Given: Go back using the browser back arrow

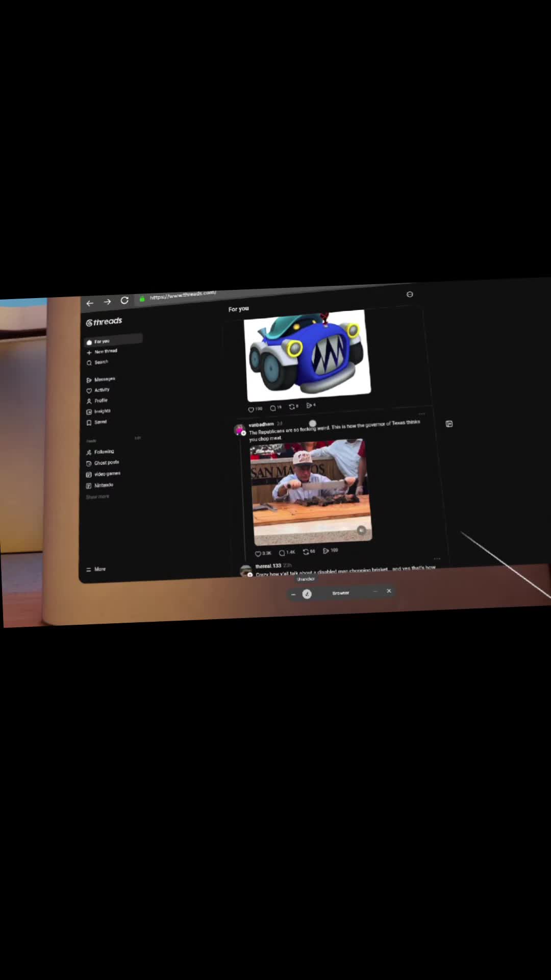Looking at the screenshot, I should click(x=90, y=303).
